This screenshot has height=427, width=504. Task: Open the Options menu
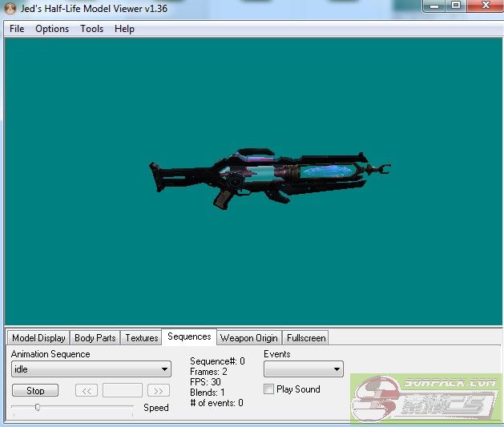[52, 29]
